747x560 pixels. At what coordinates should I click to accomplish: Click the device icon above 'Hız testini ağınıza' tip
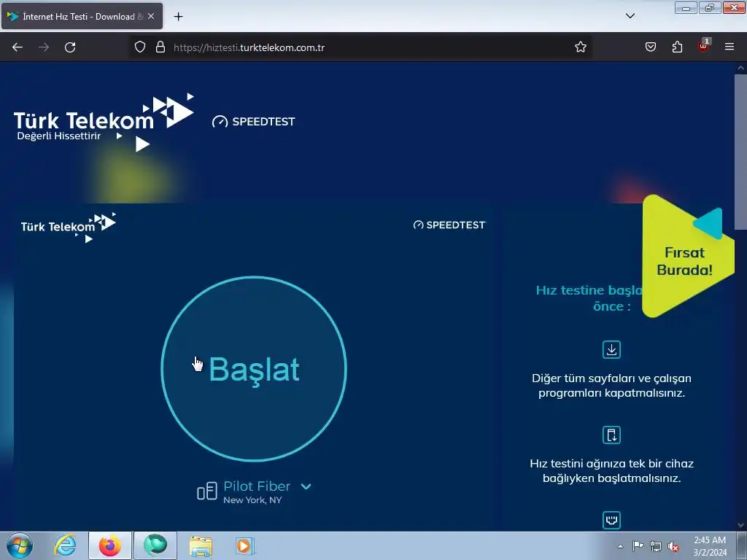611,435
